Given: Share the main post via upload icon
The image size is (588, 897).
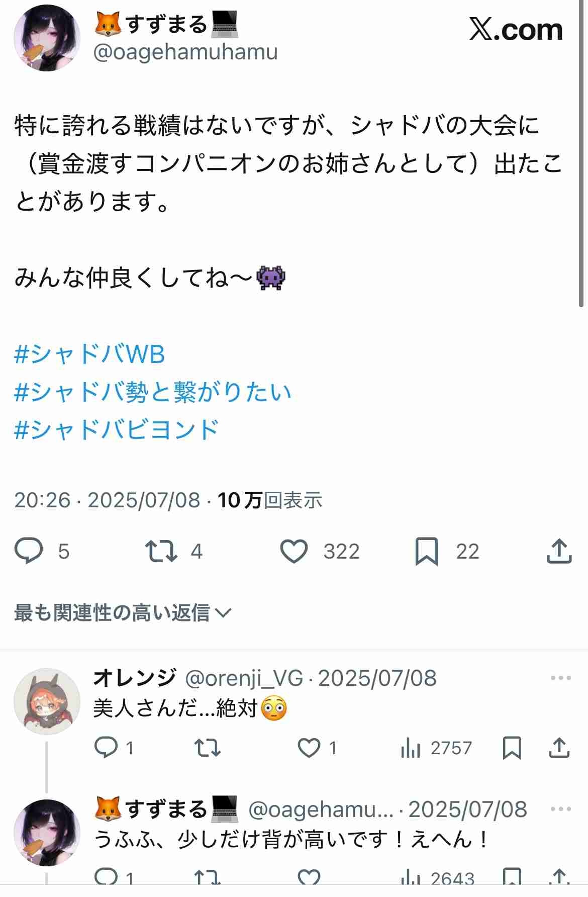Looking at the screenshot, I should 559,551.
